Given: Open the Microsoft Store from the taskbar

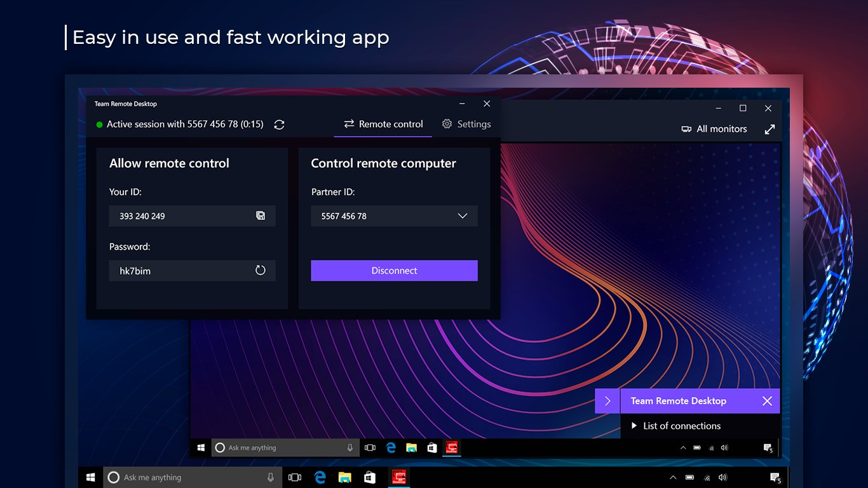Looking at the screenshot, I should [x=369, y=477].
